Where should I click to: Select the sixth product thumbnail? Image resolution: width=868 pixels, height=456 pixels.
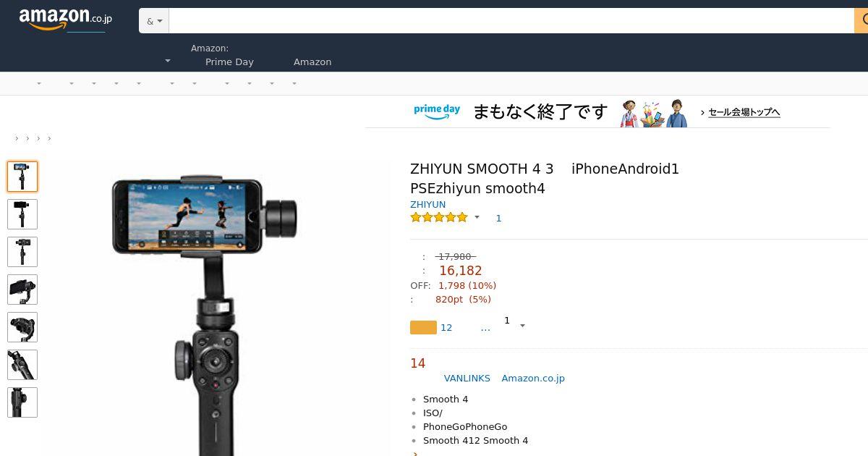(x=22, y=365)
